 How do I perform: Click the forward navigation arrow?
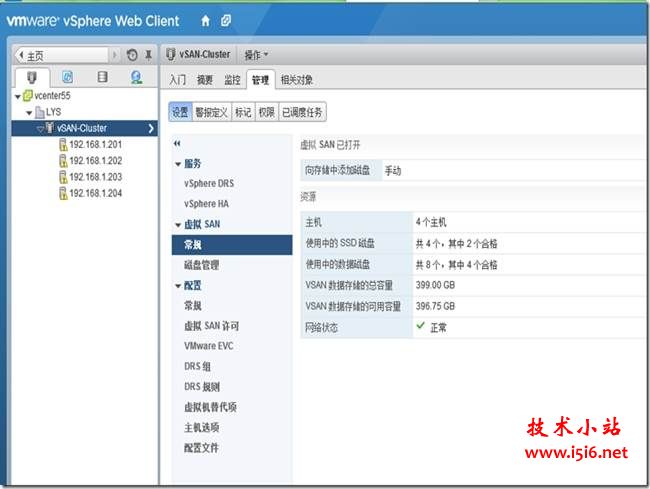(x=114, y=55)
